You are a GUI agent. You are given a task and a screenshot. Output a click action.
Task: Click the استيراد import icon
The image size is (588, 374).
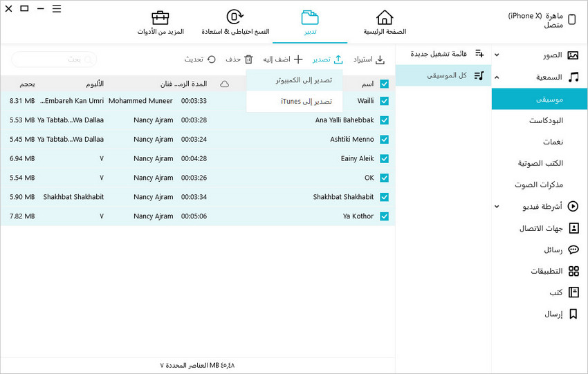pyautogui.click(x=380, y=59)
